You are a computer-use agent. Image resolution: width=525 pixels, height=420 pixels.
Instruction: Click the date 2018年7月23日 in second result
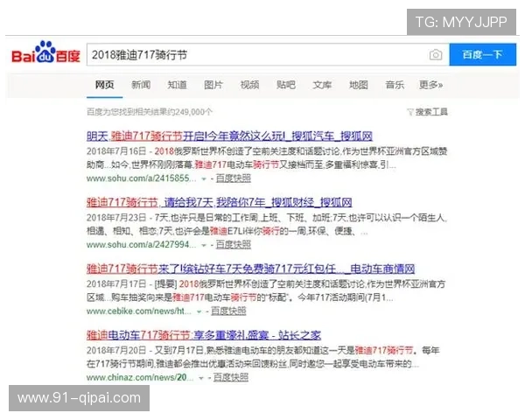(x=116, y=217)
